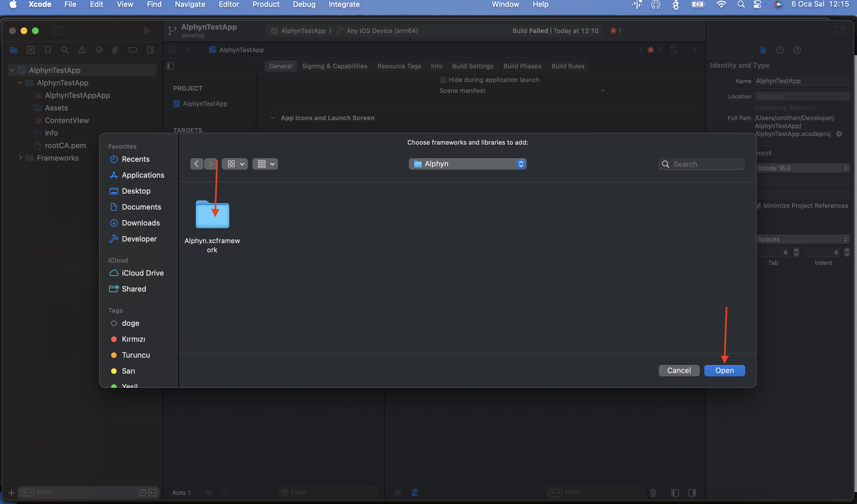857x504 pixels.
Task: Open the Alphyn folder location dropdown
Action: click(x=468, y=164)
